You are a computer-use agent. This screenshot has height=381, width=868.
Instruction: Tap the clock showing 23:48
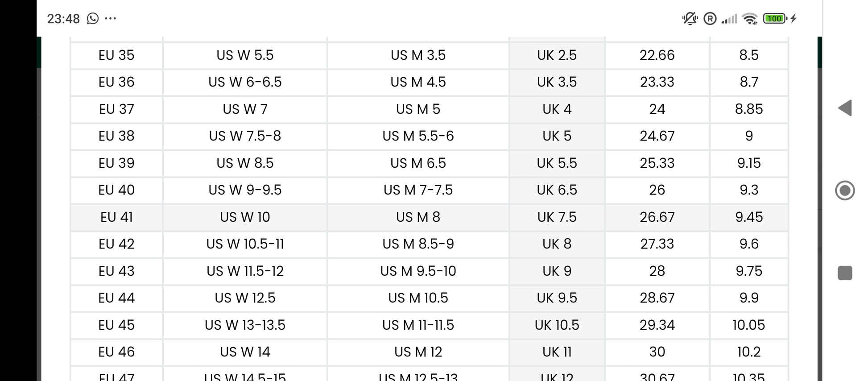coord(63,19)
